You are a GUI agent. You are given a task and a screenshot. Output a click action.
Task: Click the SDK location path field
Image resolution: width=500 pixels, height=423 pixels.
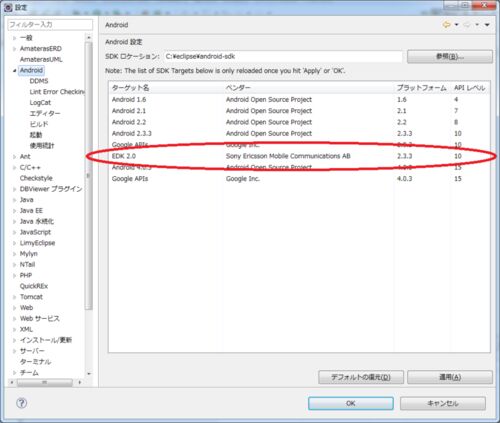point(283,56)
